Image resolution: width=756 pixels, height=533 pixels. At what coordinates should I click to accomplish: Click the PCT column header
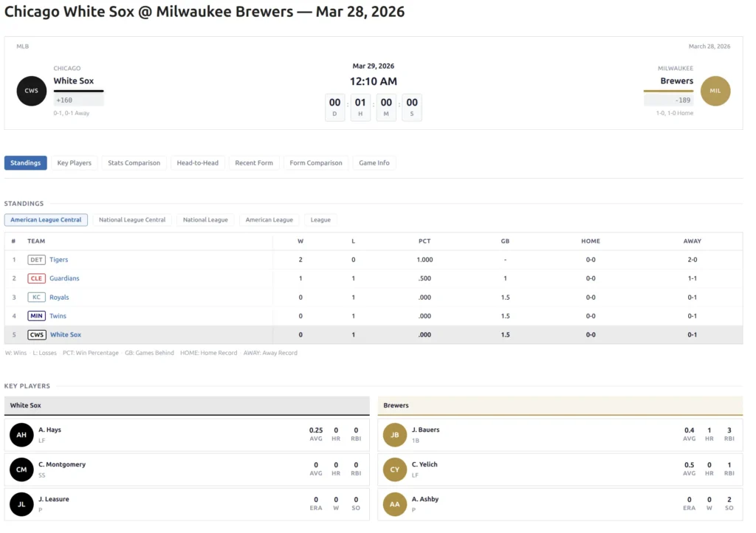point(425,241)
